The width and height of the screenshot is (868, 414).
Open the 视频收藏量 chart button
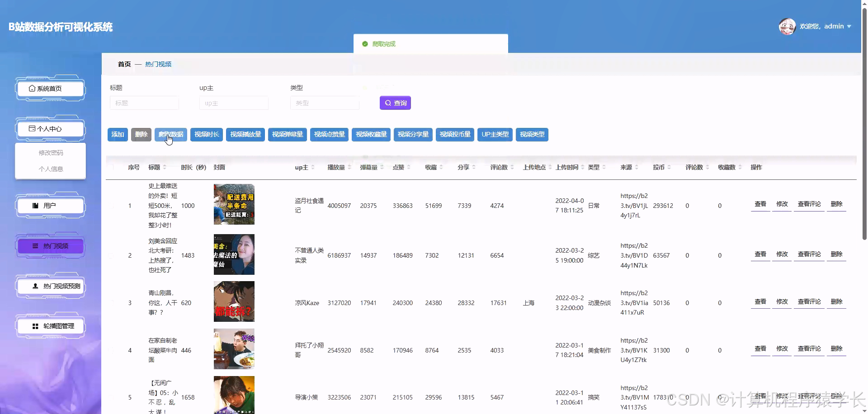pos(371,134)
